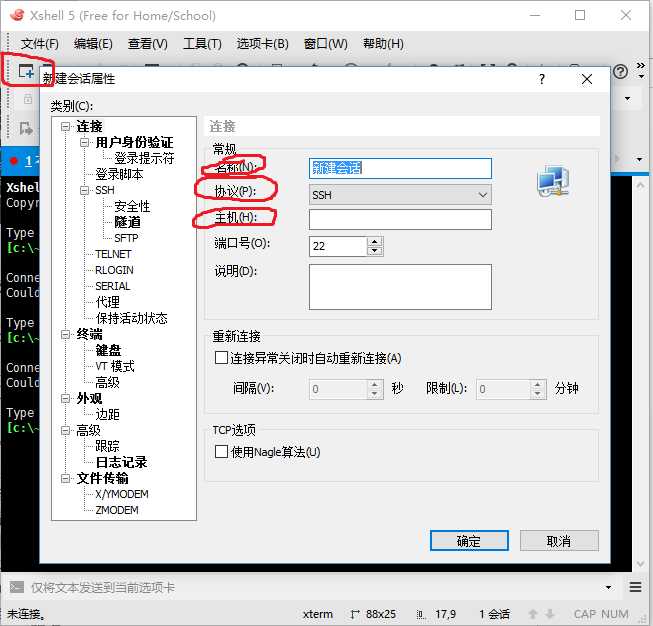
Task: Select VT 模式 in category tree
Action: coord(115,366)
